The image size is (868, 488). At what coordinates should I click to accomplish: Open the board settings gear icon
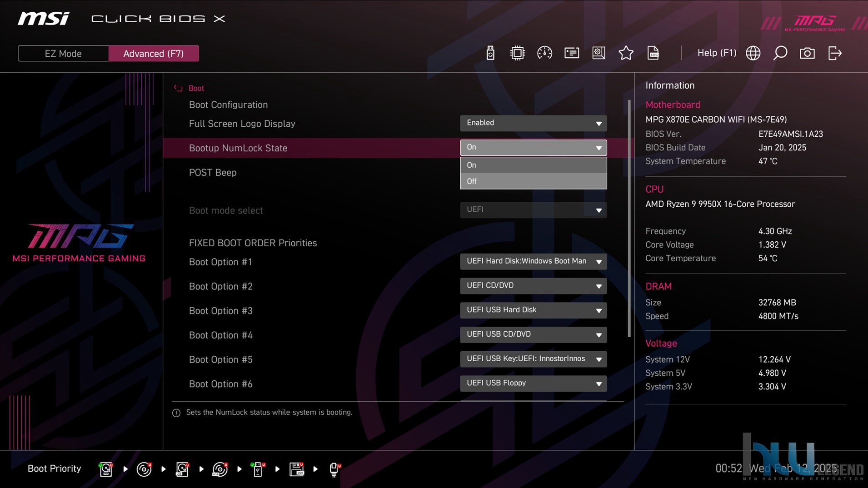[x=599, y=53]
